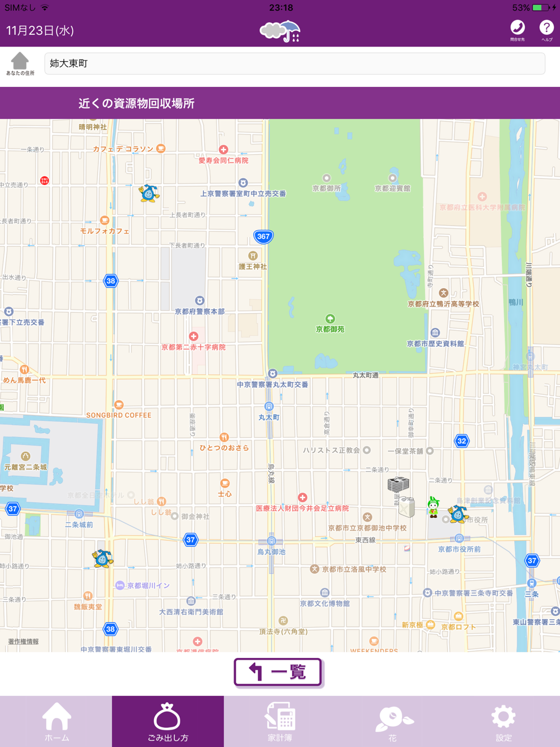Tap the 京都堀川イン hotel pin

tap(120, 585)
